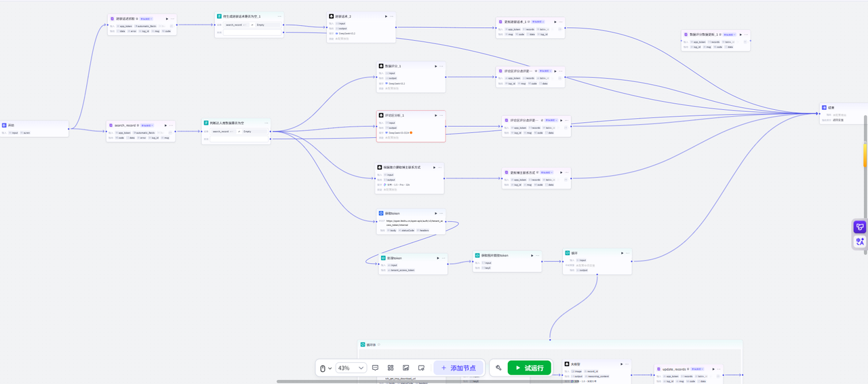Open more options on 评论区分析_1 node
Image resolution: width=868 pixels, height=384 pixels.
pos(441,115)
